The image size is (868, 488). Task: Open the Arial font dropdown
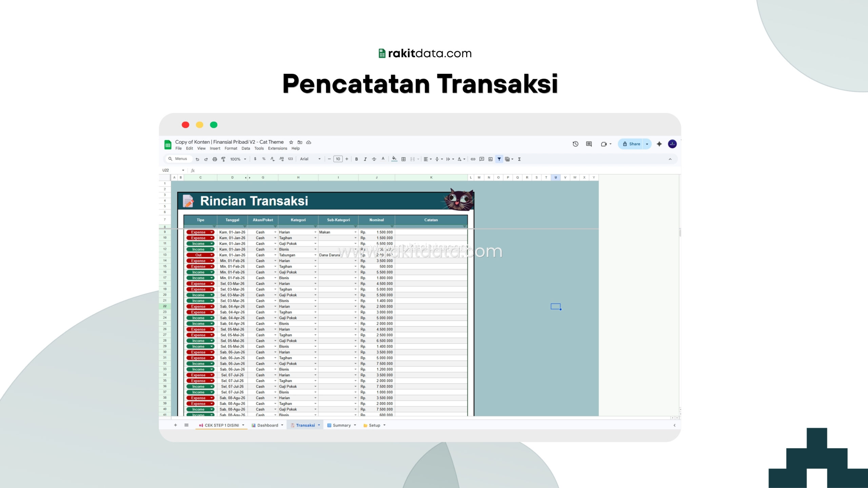click(310, 159)
